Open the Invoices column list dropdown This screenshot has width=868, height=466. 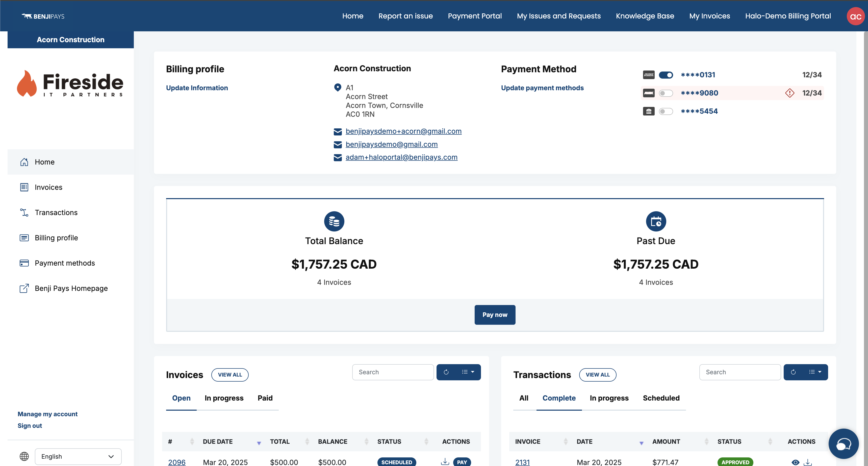(x=468, y=372)
